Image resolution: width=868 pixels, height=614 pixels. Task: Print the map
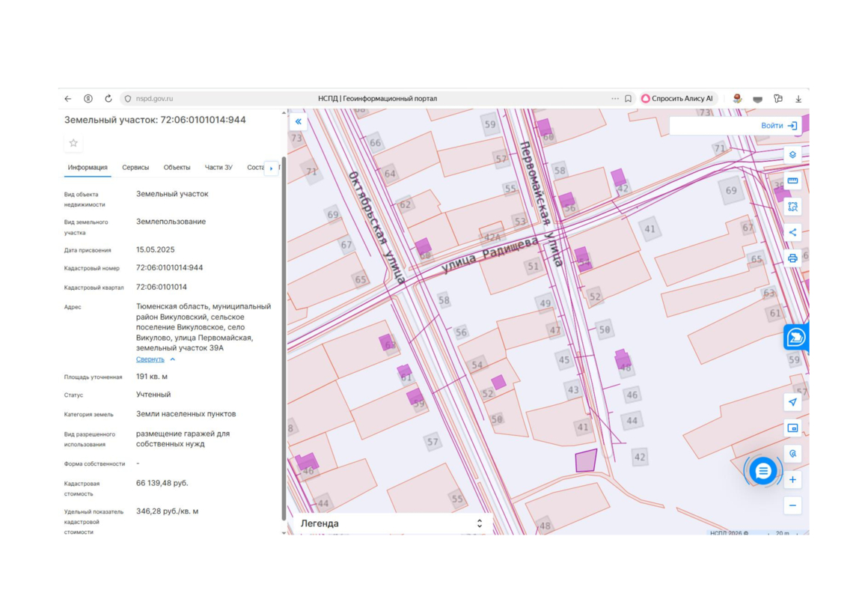(x=792, y=258)
